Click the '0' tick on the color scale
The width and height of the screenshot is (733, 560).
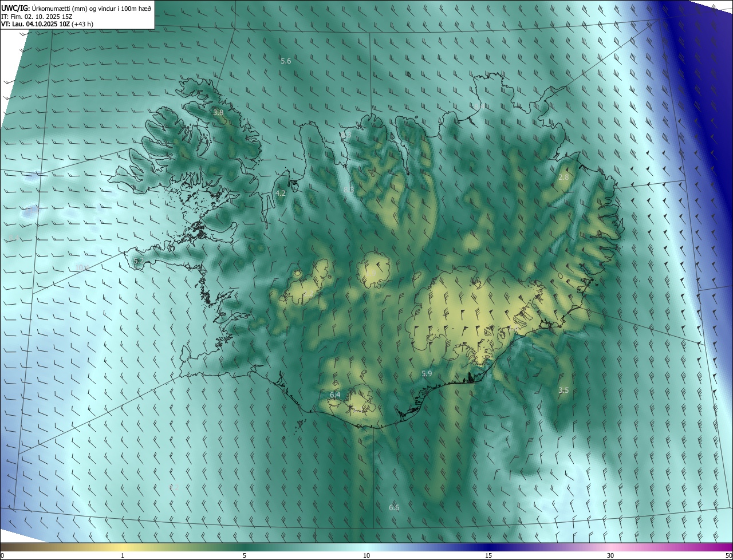point(2,555)
